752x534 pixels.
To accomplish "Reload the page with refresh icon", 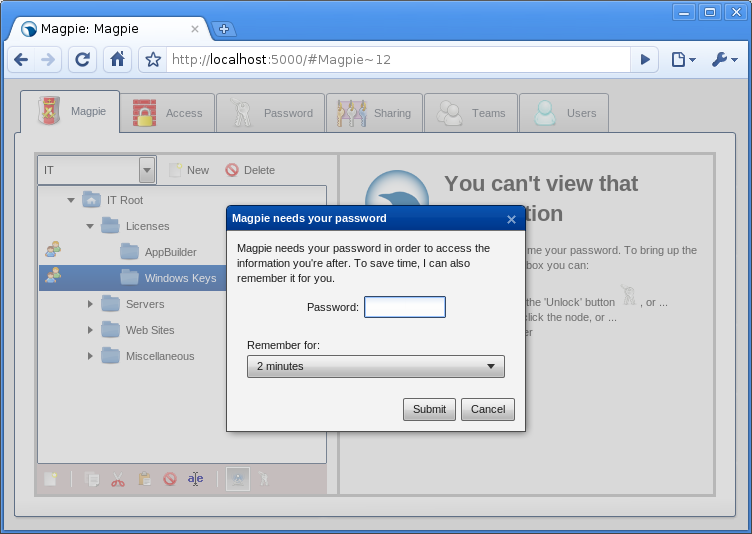I will [82, 59].
